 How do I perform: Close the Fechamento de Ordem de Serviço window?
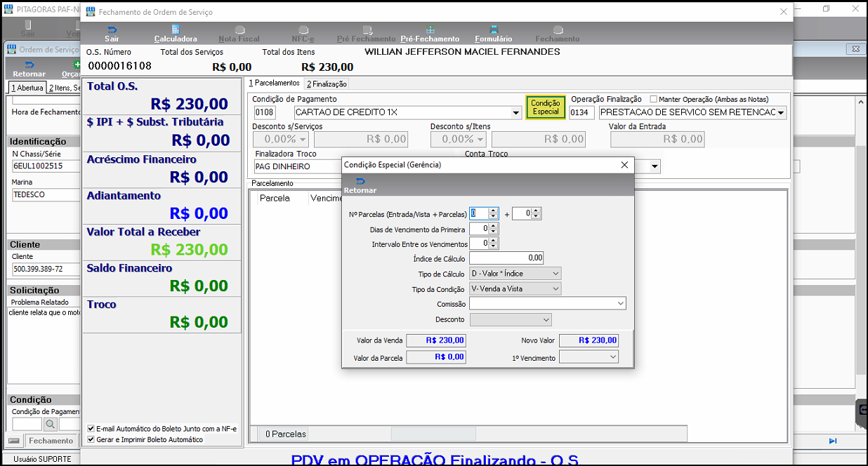(x=784, y=12)
